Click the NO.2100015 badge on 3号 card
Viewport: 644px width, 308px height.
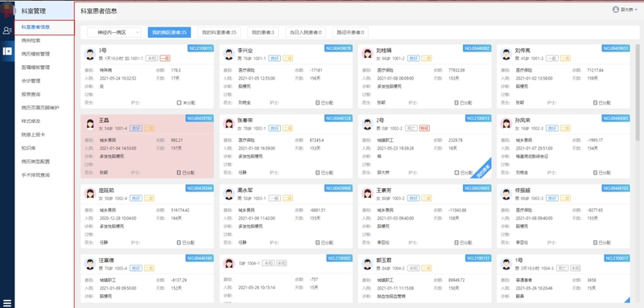[x=200, y=48]
